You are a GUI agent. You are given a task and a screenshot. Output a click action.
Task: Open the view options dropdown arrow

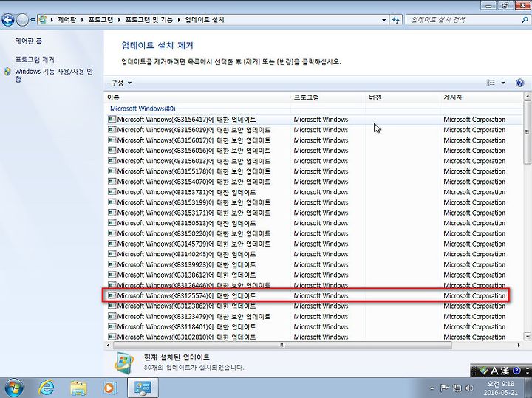coord(503,83)
